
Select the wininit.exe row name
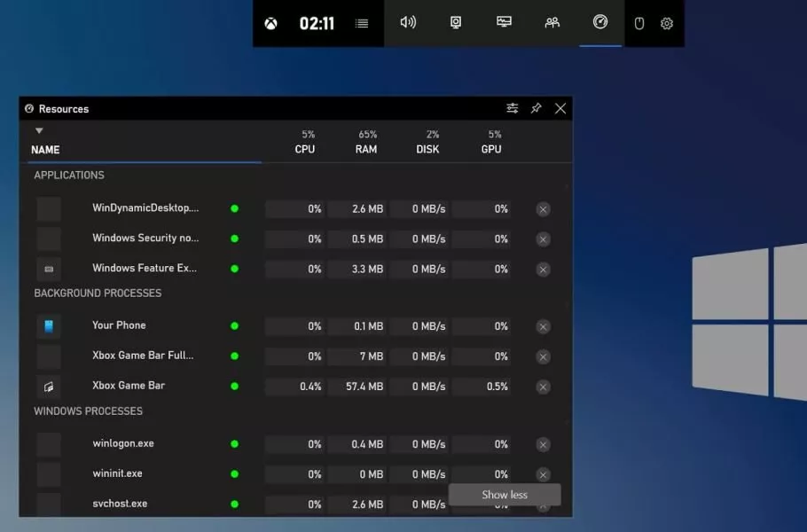tap(117, 473)
